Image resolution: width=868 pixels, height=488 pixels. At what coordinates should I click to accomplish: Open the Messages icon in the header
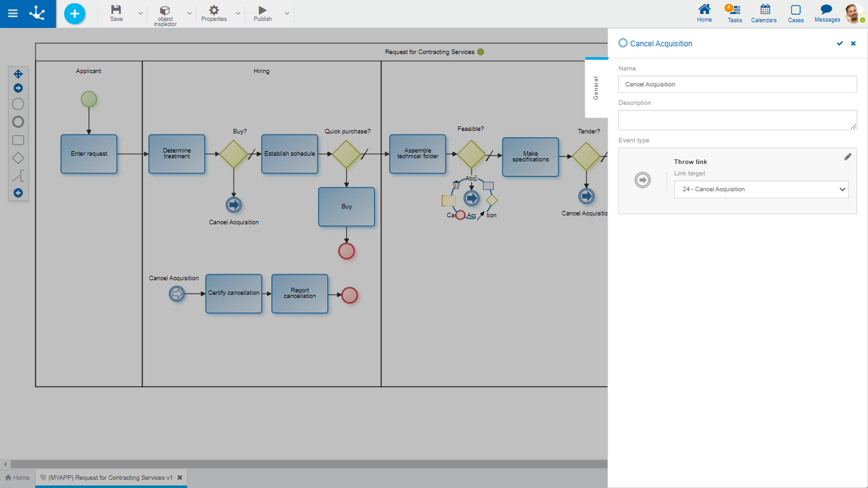pos(827,13)
